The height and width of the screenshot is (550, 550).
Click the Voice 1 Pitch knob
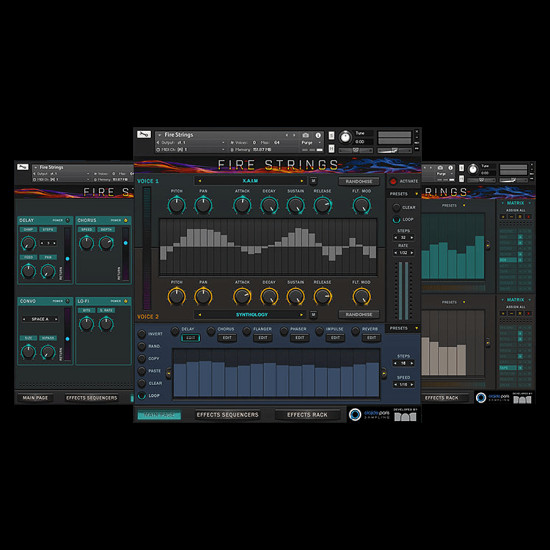click(176, 206)
